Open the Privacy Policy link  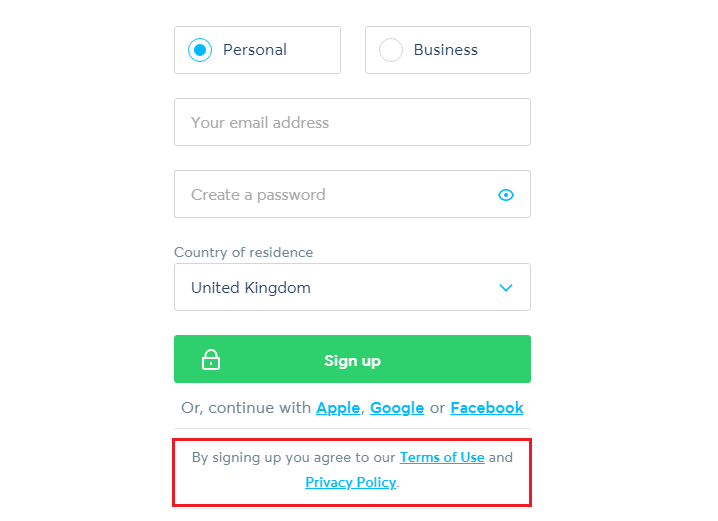click(x=351, y=482)
